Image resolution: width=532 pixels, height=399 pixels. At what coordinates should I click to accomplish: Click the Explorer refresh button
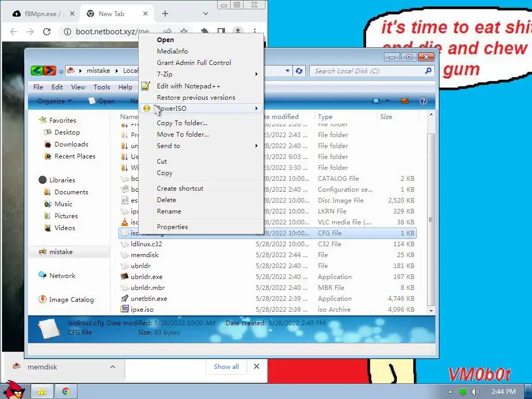299,71
